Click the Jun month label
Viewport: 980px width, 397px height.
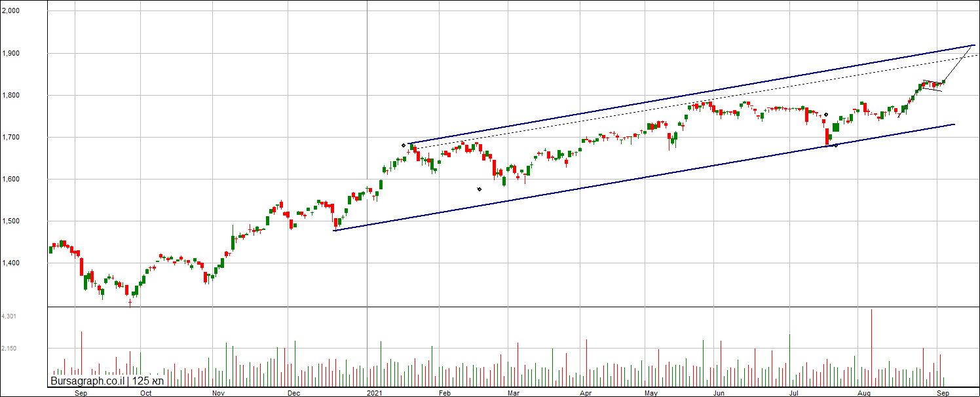719,393
